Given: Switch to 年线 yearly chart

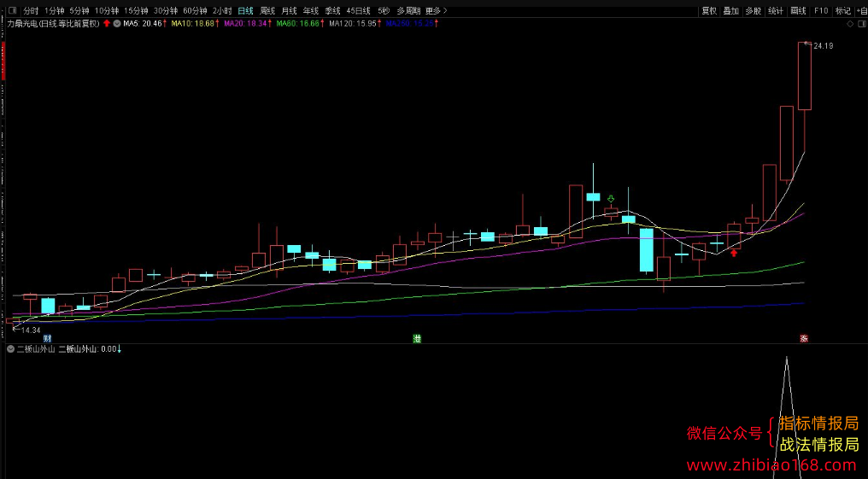Looking at the screenshot, I should pos(311,10).
